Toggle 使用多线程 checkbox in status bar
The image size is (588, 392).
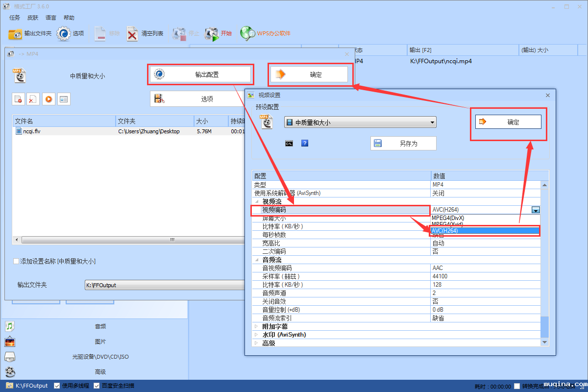57,386
